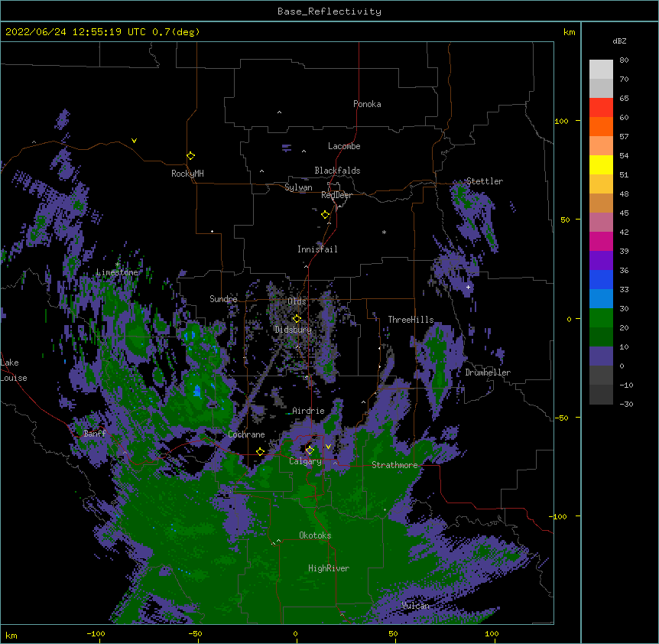Click the Sundre town label
This screenshot has height=644, width=659.
tap(223, 299)
